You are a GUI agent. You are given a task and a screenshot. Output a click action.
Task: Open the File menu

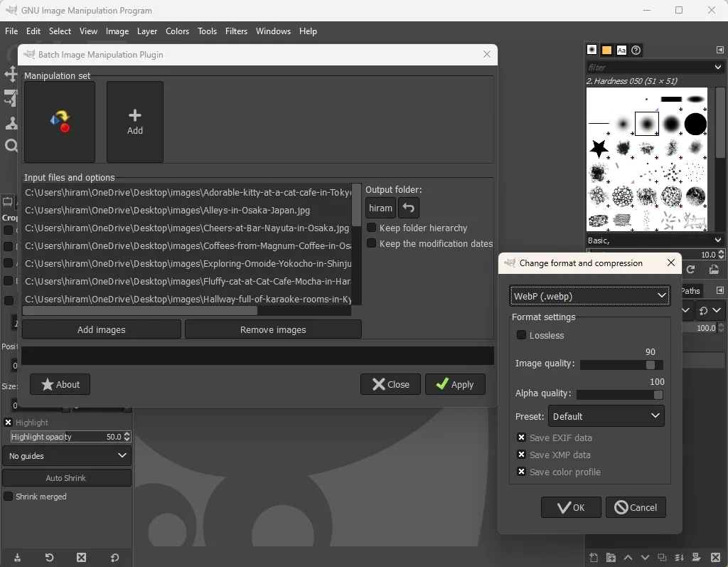click(11, 31)
